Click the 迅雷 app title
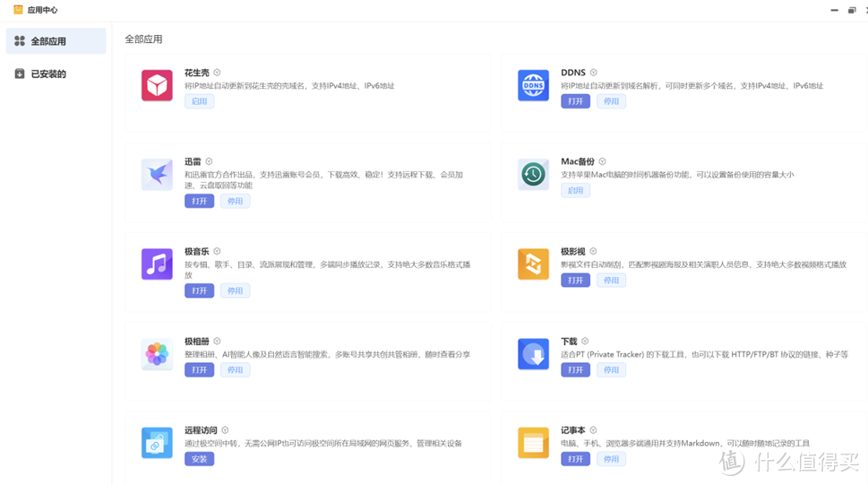This screenshot has width=868, height=485. [x=193, y=162]
